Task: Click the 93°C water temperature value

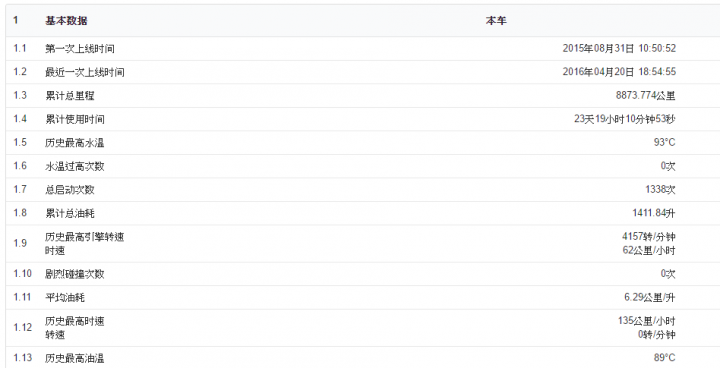Action: 665,142
